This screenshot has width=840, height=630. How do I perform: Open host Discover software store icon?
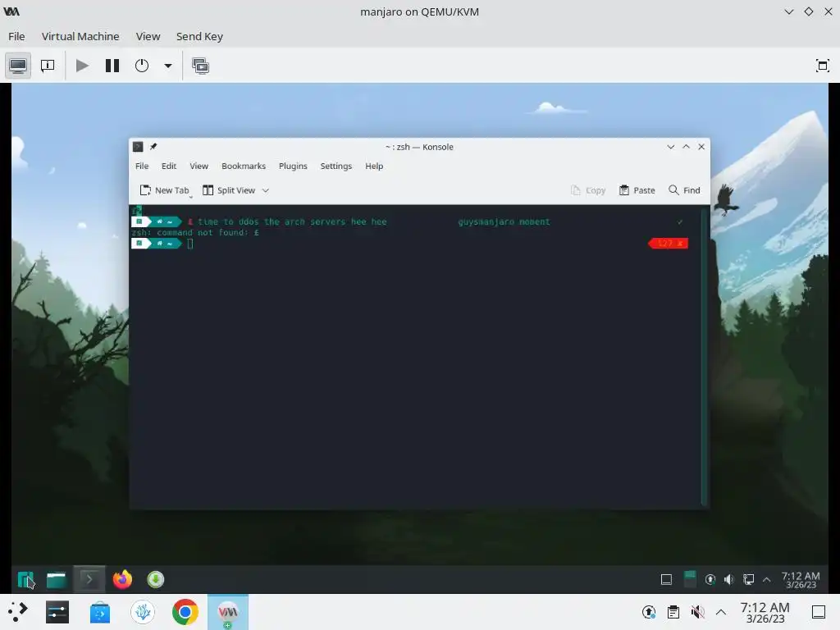(x=99, y=612)
